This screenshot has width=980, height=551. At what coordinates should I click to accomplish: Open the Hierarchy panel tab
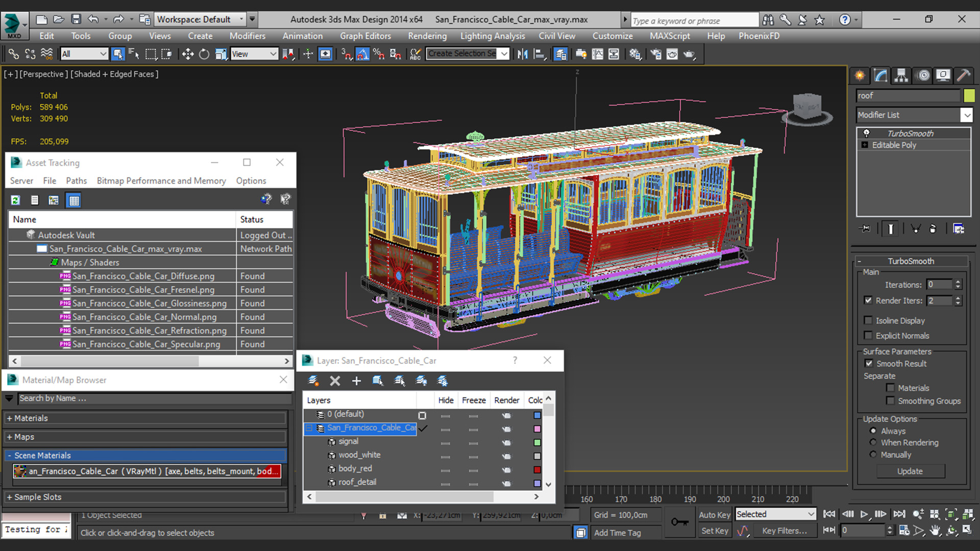tap(901, 76)
